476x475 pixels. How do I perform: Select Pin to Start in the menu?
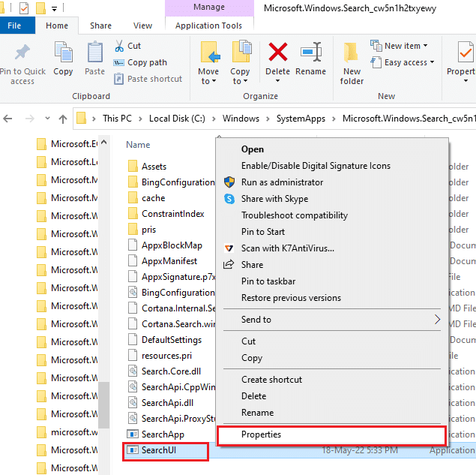tap(263, 232)
